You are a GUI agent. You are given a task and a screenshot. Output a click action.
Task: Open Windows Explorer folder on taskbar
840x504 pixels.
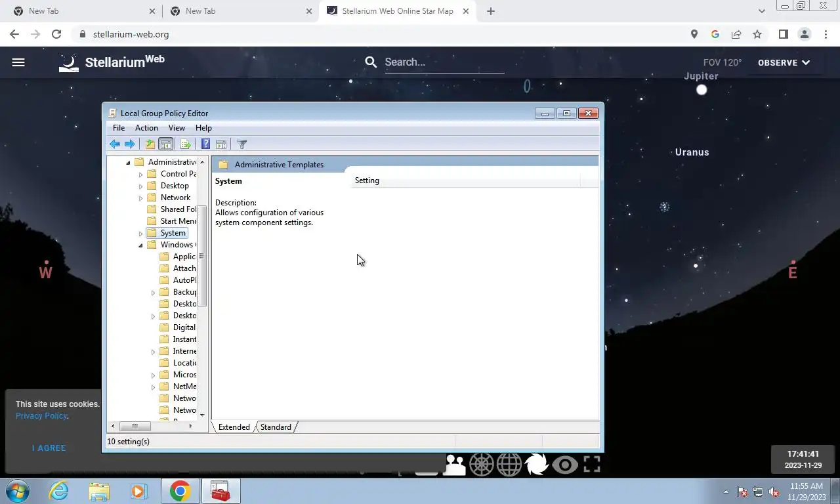pos(99,491)
